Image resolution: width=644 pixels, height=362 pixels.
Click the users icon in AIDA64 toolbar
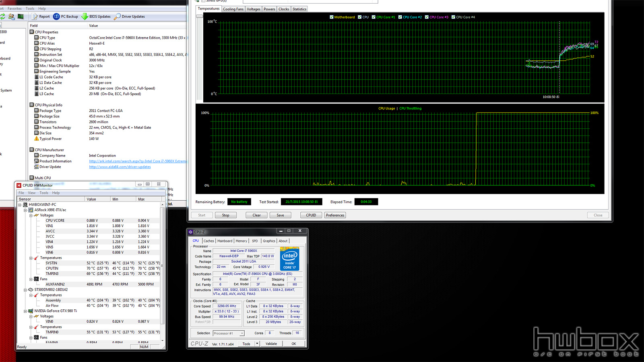click(11, 16)
